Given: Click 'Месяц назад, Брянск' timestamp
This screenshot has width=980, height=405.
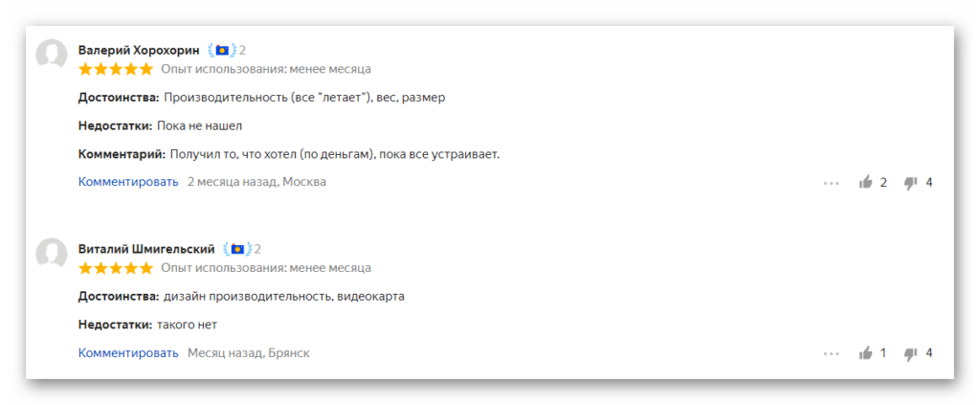Looking at the screenshot, I should click(x=249, y=353).
